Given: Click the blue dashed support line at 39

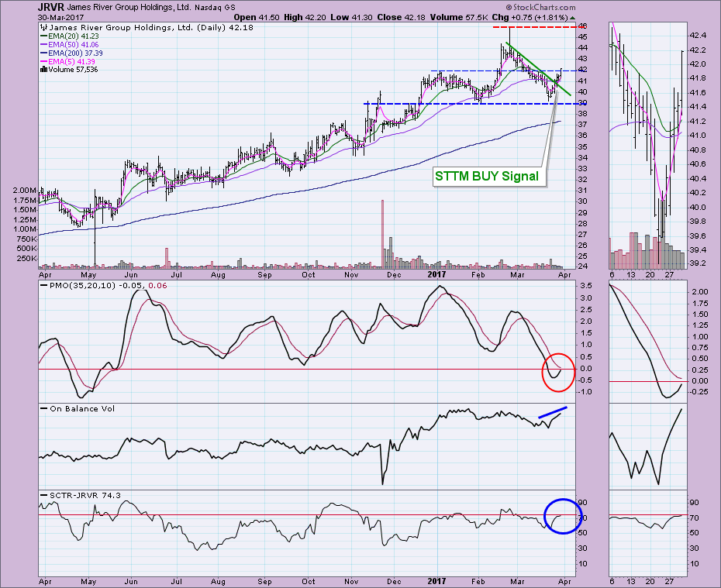Looking at the screenshot, I should (x=465, y=103).
